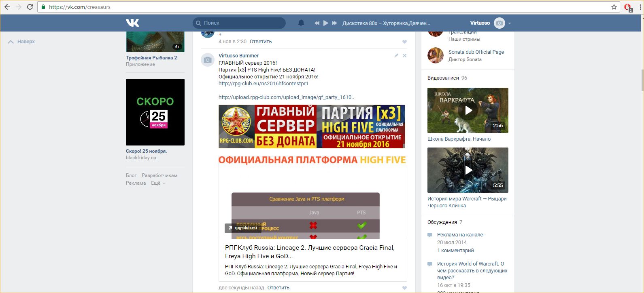Screen dimensions: 644x293
Task: Bookmark page with the star icon
Action: coord(614,7)
